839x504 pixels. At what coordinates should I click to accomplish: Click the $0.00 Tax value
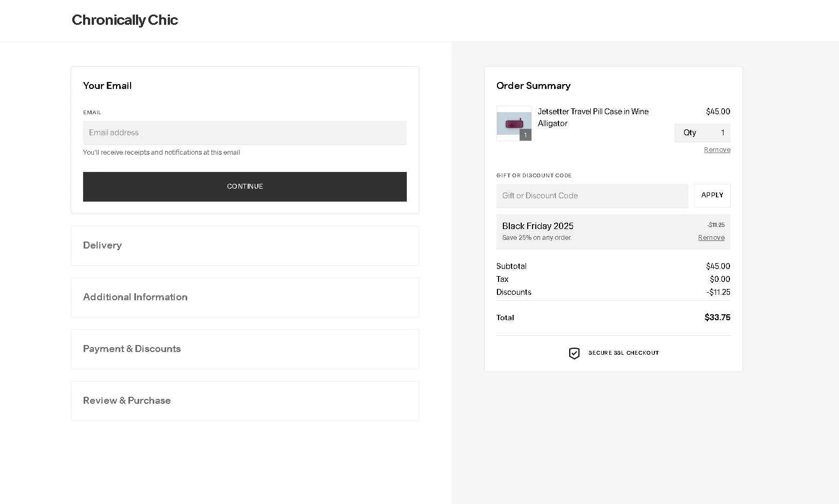pyautogui.click(x=720, y=279)
